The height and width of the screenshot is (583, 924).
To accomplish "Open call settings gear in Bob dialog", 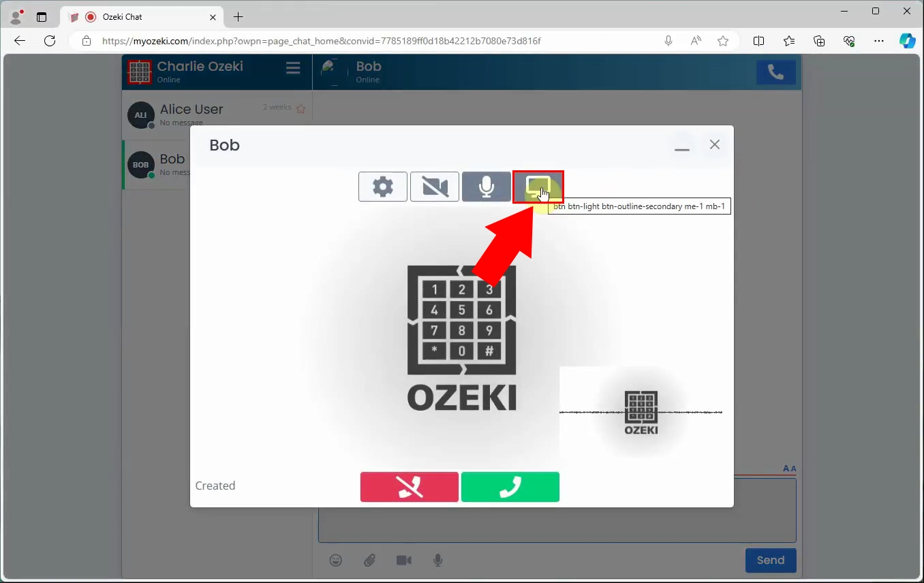I will [x=383, y=187].
